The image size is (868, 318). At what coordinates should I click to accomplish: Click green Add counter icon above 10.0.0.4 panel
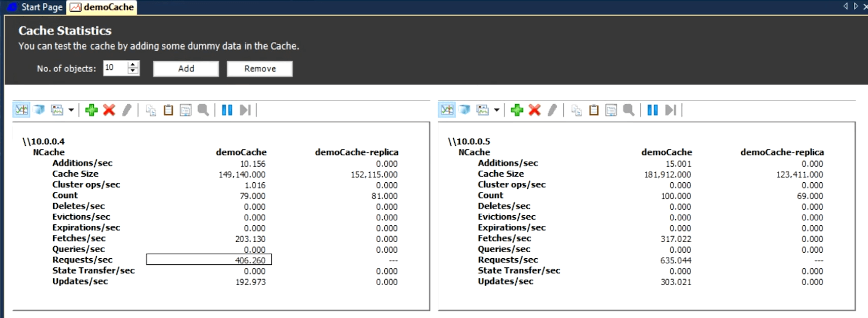click(91, 110)
